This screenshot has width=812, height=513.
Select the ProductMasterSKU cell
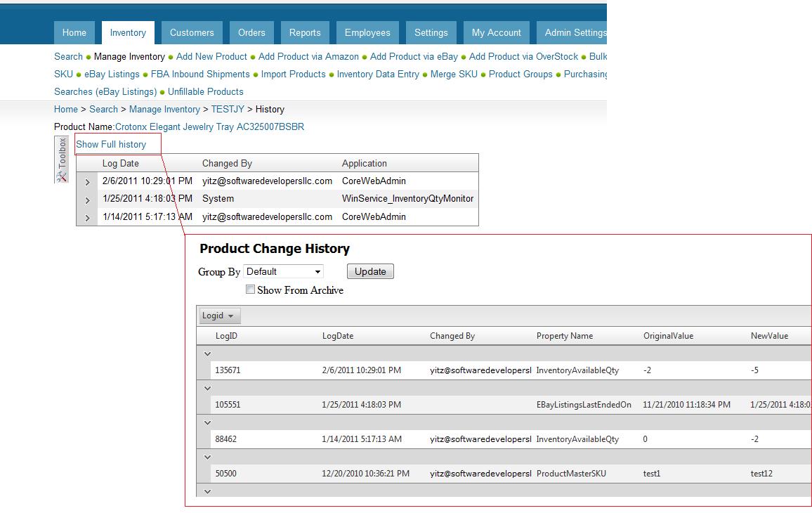571,474
